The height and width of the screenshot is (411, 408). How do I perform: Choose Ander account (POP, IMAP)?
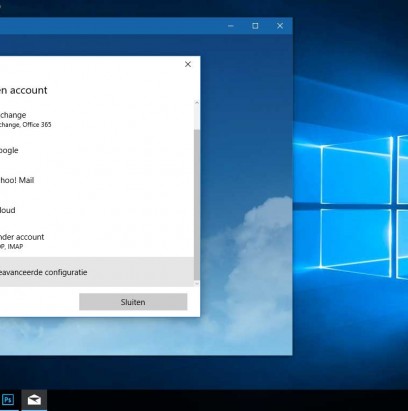[x=97, y=241]
